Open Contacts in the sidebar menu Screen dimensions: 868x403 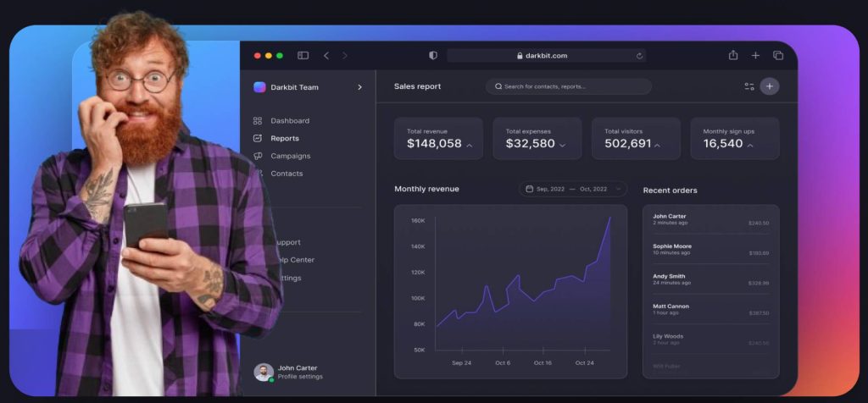click(x=287, y=174)
